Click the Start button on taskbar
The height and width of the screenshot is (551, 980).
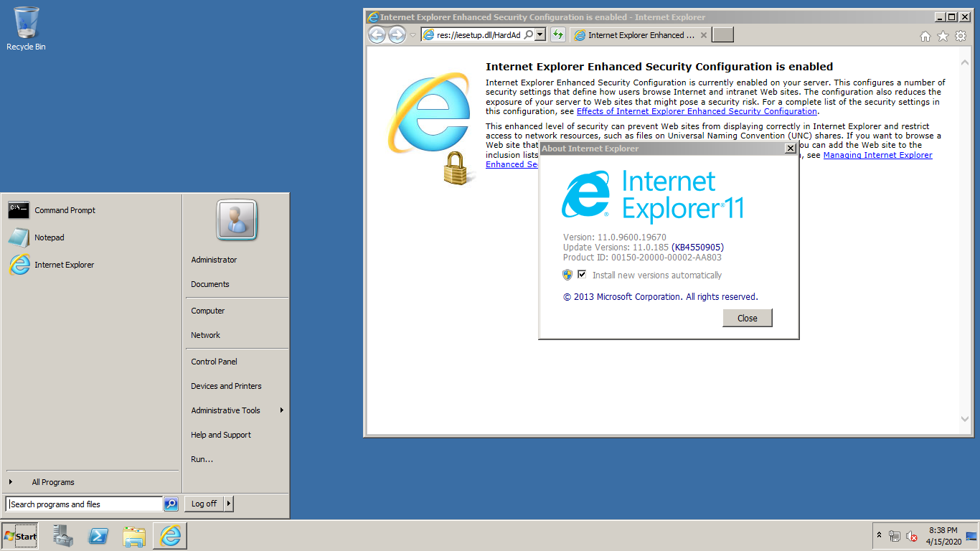pos(20,536)
